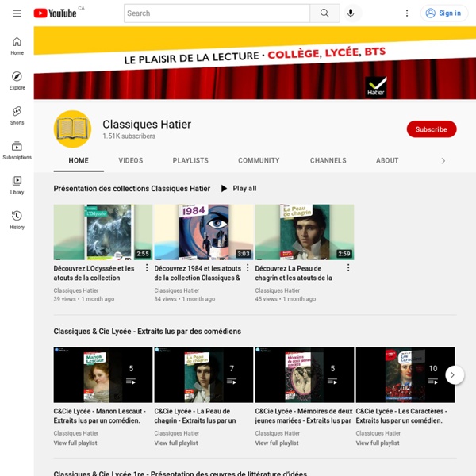This screenshot has width=476, height=476.
Task: Open the Explore sidebar item
Action: point(17,81)
